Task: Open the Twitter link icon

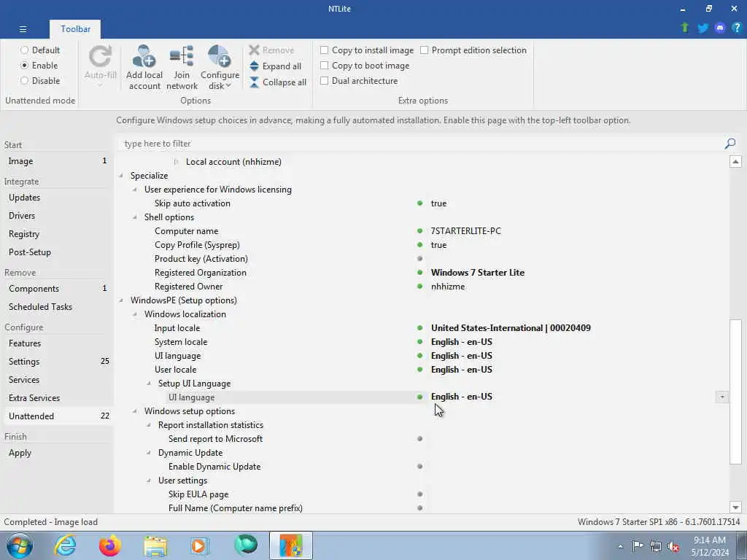Action: (703, 28)
